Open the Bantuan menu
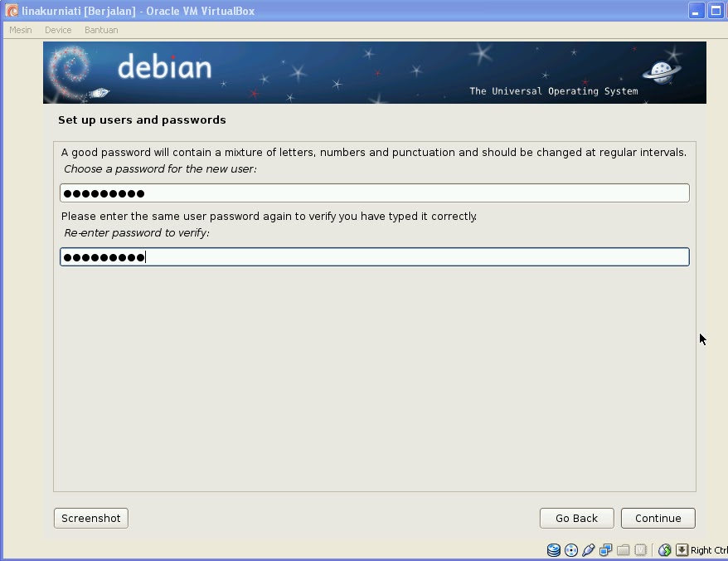The height and width of the screenshot is (561, 728). (101, 30)
